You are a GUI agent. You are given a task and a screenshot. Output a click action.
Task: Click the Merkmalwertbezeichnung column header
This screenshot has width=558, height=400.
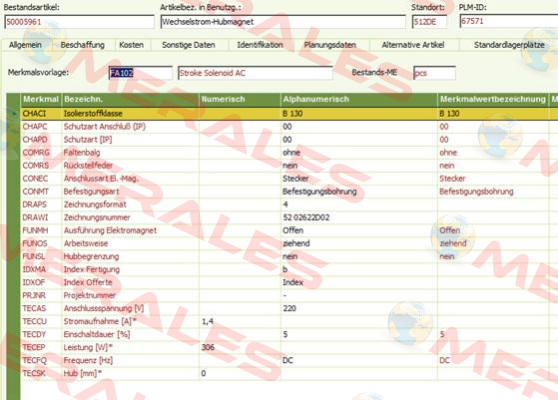tap(493, 99)
